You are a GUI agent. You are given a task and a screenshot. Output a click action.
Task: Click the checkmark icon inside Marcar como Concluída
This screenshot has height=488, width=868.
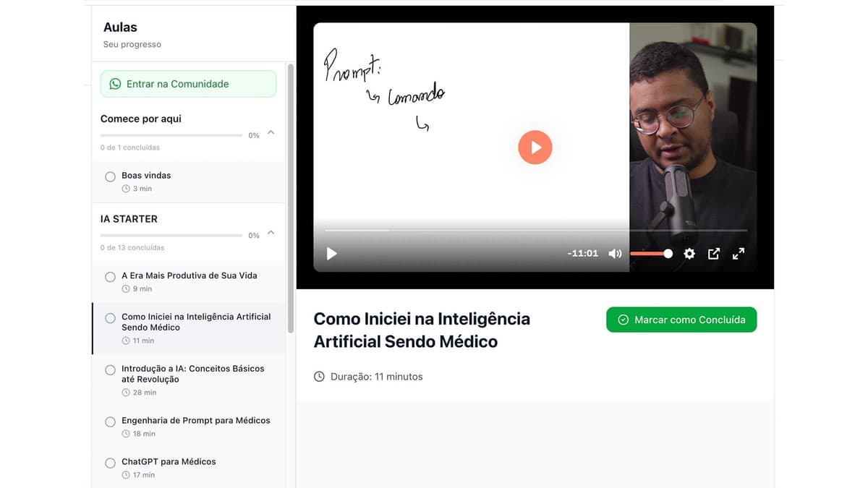point(623,319)
